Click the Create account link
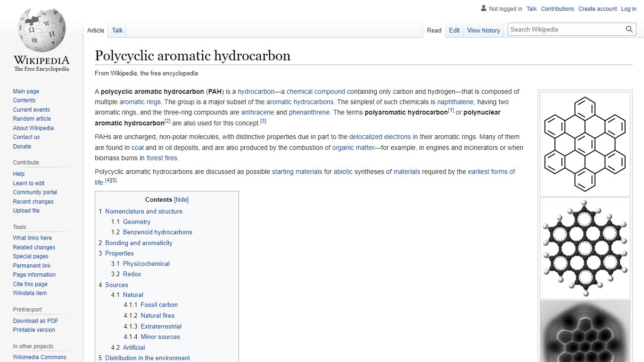Viewport: 644px width, 362px height. pos(598,8)
